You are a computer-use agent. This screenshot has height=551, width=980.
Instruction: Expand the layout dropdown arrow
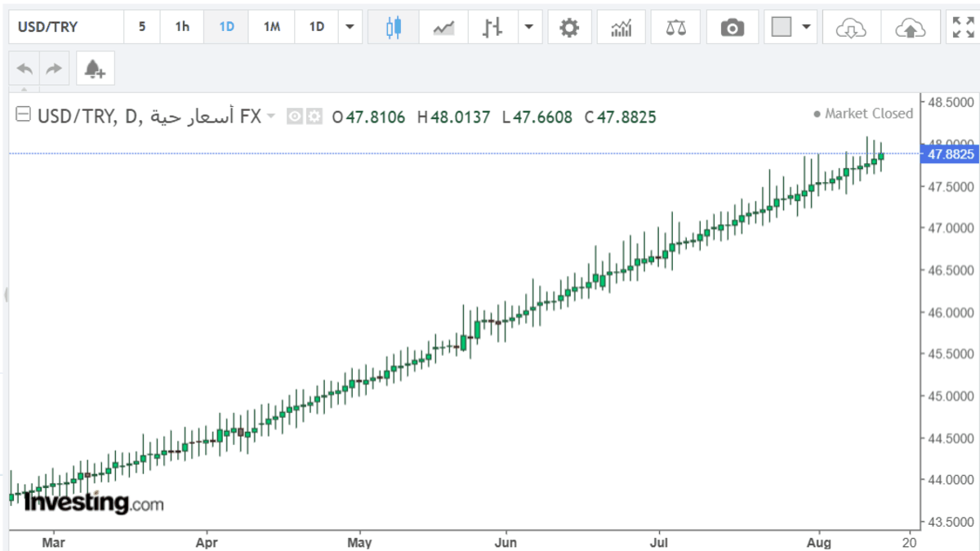click(807, 27)
